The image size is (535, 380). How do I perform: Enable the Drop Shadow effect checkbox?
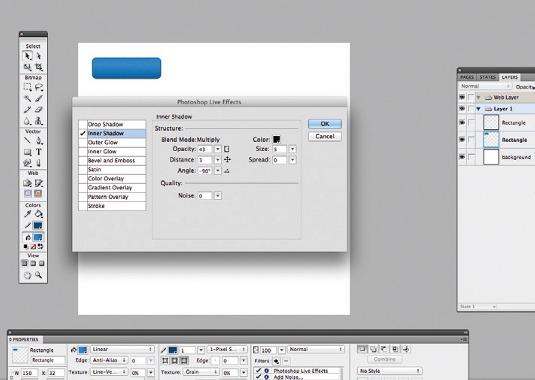pyautogui.click(x=83, y=124)
